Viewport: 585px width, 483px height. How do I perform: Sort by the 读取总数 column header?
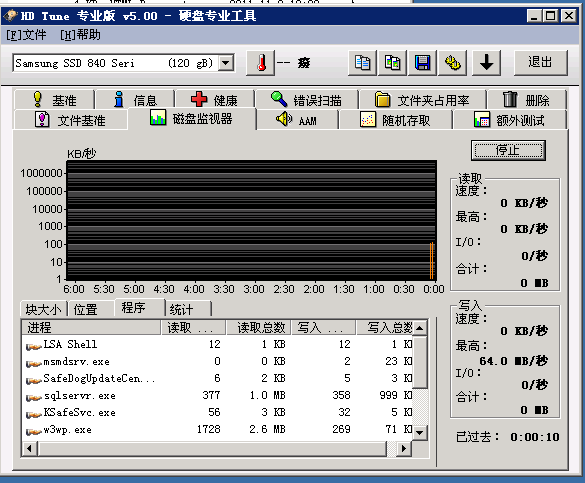coord(259,327)
